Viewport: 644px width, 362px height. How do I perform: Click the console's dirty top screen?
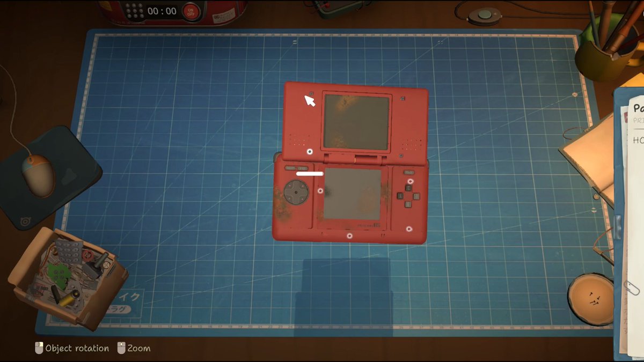(x=356, y=122)
